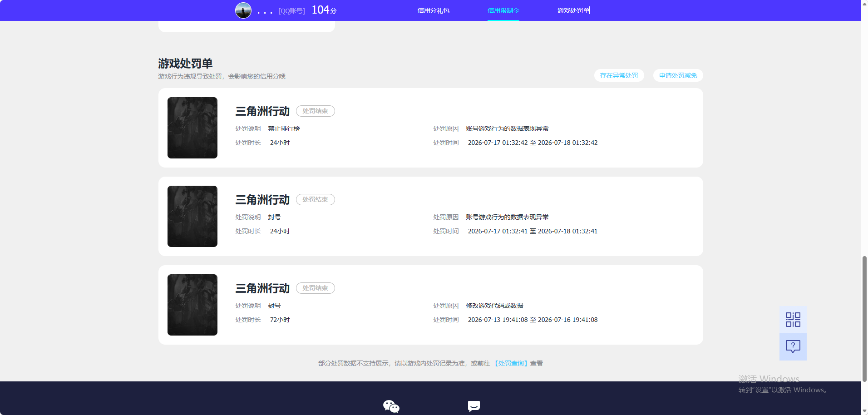This screenshot has width=868, height=415.
Task: Click the 104分 credit score
Action: click(324, 10)
